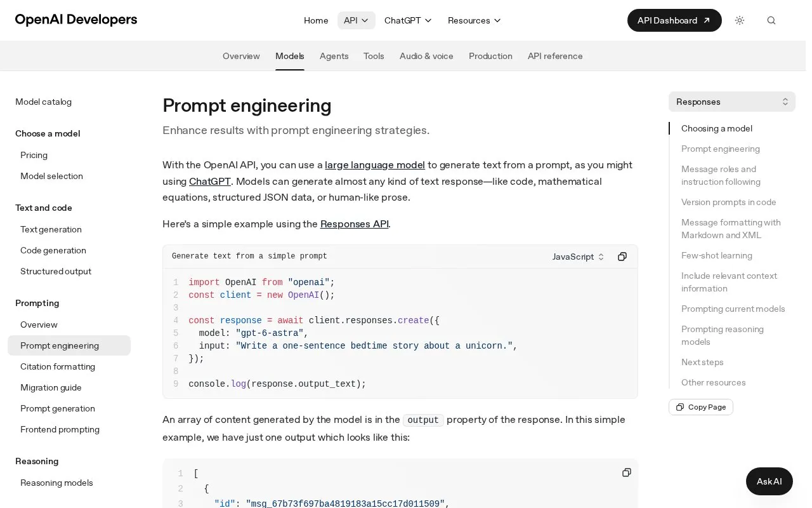Open the API reference tab
This screenshot has width=812, height=508.
[x=555, y=56]
